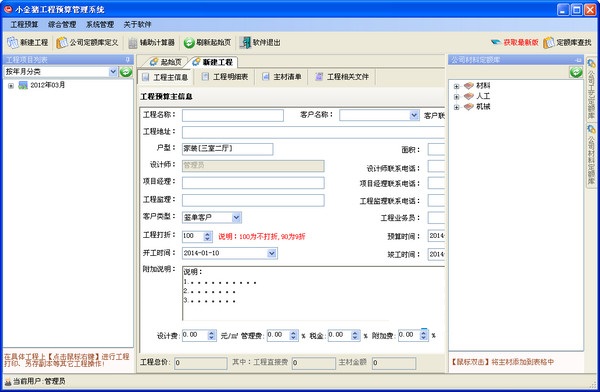Select the 人工 tree item

[x=483, y=96]
